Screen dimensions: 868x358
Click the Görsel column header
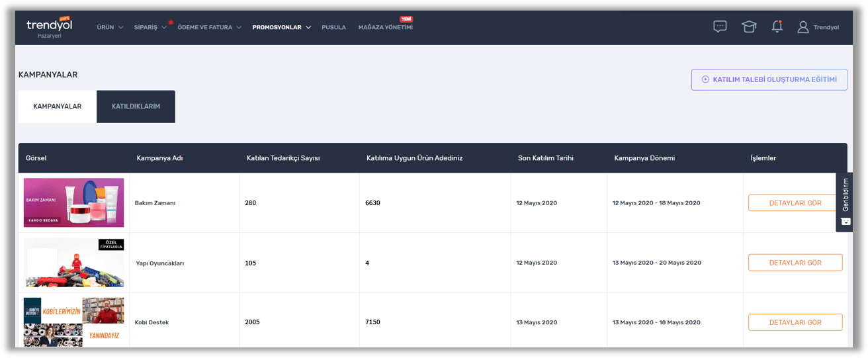[x=36, y=158]
